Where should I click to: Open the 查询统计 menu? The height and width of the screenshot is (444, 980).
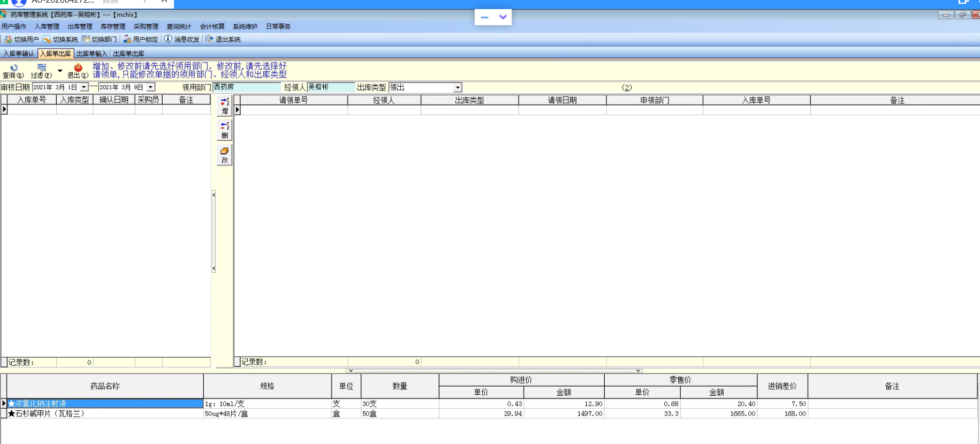pyautogui.click(x=179, y=26)
